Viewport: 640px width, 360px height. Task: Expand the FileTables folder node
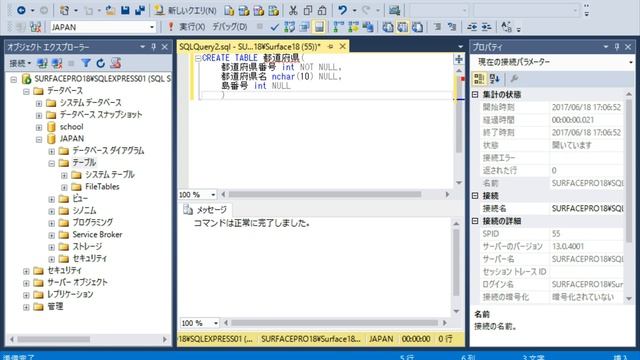pos(64,187)
